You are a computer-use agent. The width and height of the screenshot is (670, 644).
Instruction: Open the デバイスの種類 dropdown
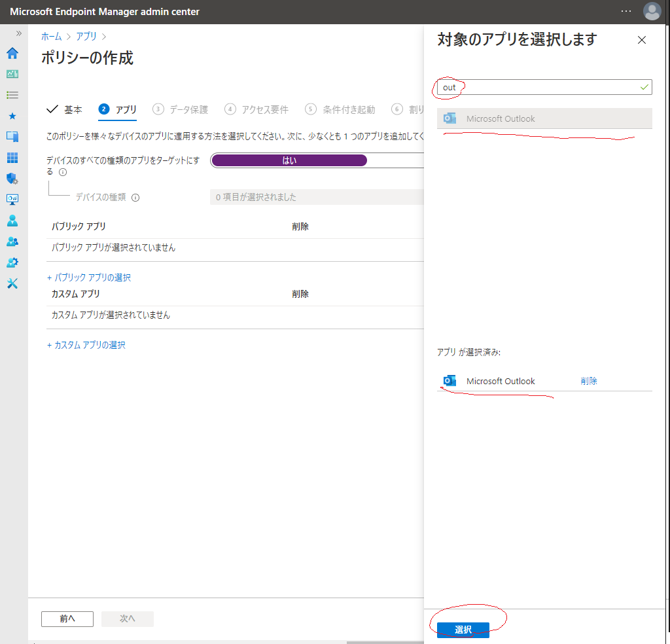[x=317, y=197]
